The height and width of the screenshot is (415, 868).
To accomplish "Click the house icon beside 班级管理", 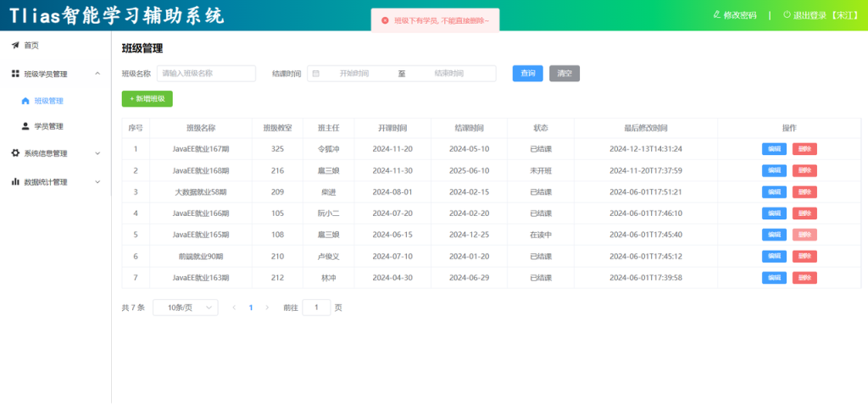I will (x=25, y=101).
